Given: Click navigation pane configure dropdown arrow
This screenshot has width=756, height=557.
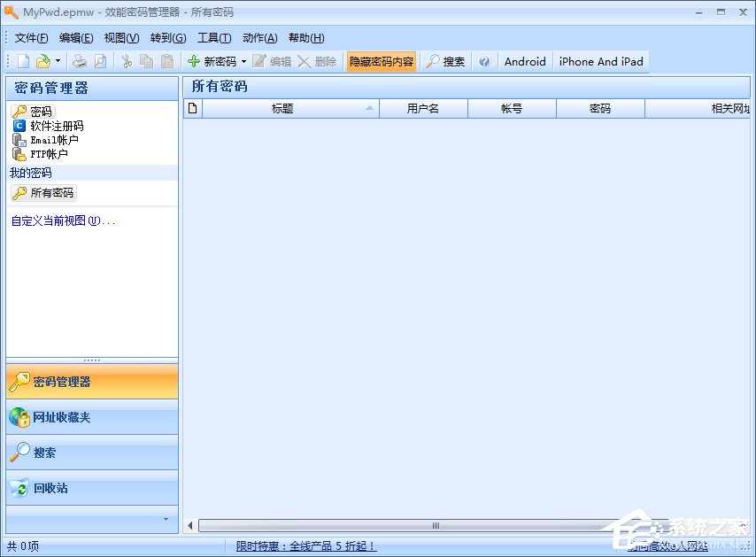Looking at the screenshot, I should click(x=166, y=520).
